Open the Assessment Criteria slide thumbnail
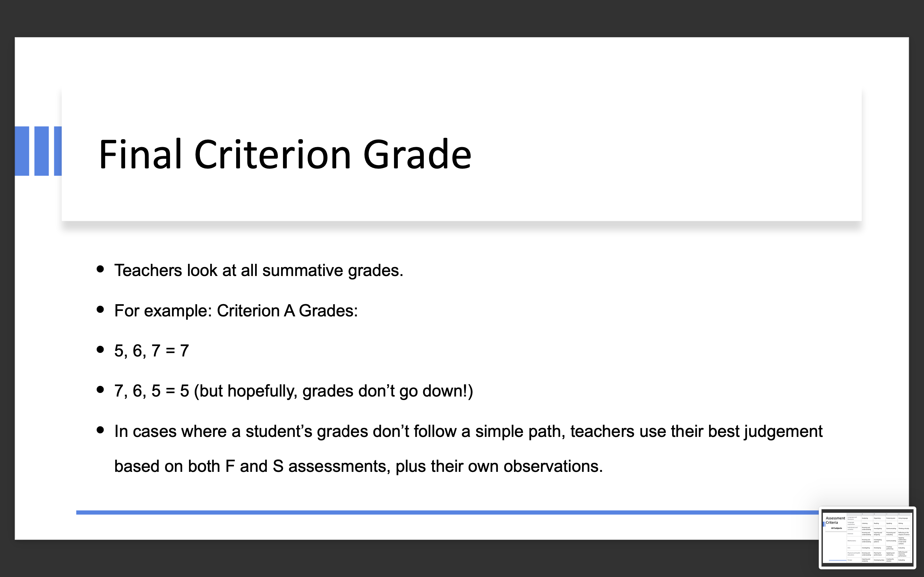This screenshot has height=577, width=924. point(867,538)
